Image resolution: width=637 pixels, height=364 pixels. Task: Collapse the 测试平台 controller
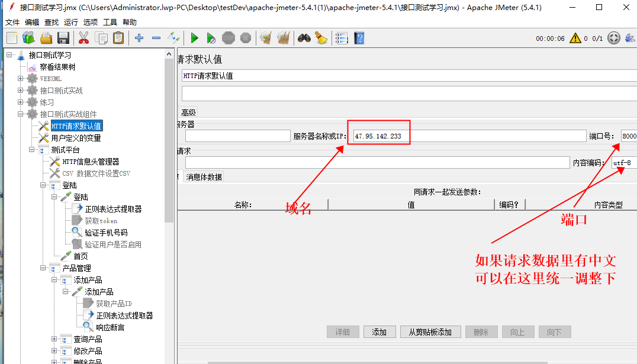(32, 150)
